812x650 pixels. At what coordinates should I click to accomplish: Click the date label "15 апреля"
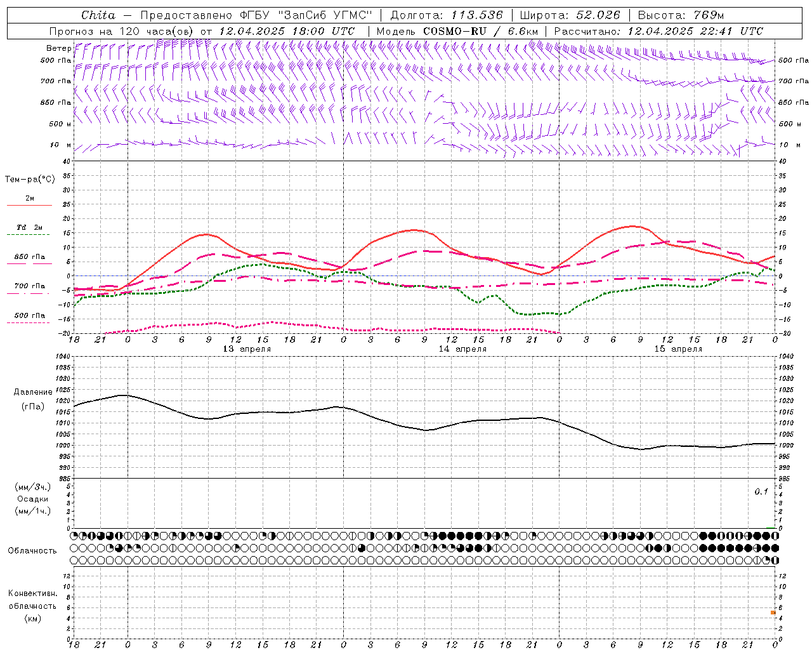pyautogui.click(x=678, y=349)
